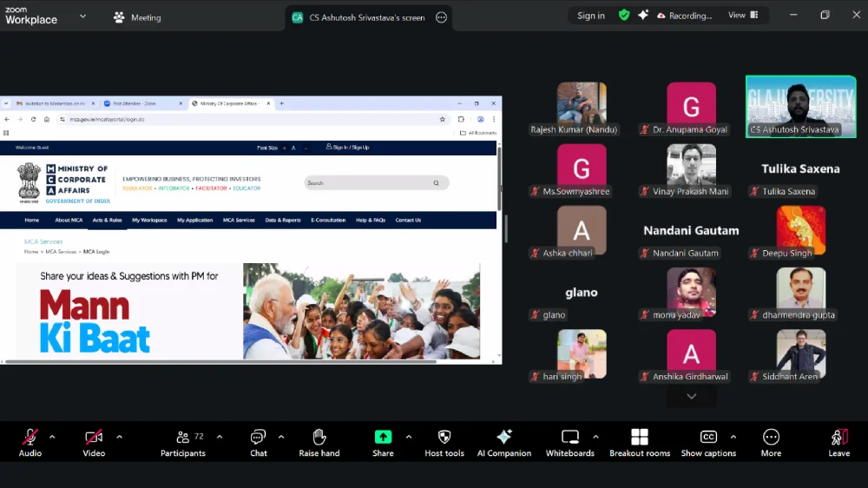Open Whiteboards

tap(569, 441)
